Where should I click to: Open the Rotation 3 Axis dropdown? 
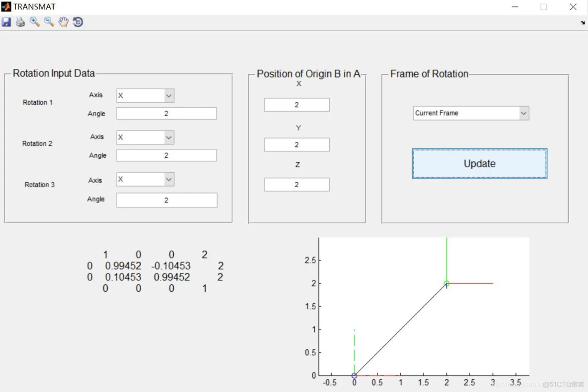pyautogui.click(x=145, y=179)
